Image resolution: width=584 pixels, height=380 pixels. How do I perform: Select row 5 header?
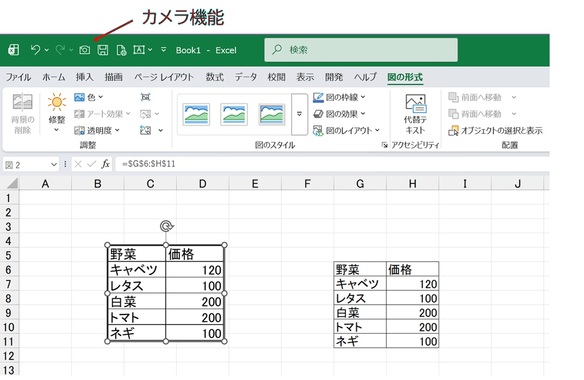coord(9,255)
